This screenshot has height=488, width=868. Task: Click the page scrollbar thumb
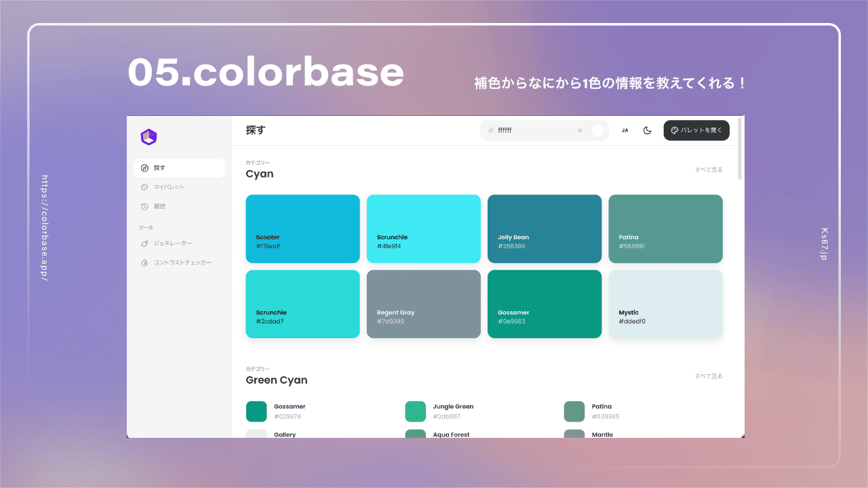(740, 149)
